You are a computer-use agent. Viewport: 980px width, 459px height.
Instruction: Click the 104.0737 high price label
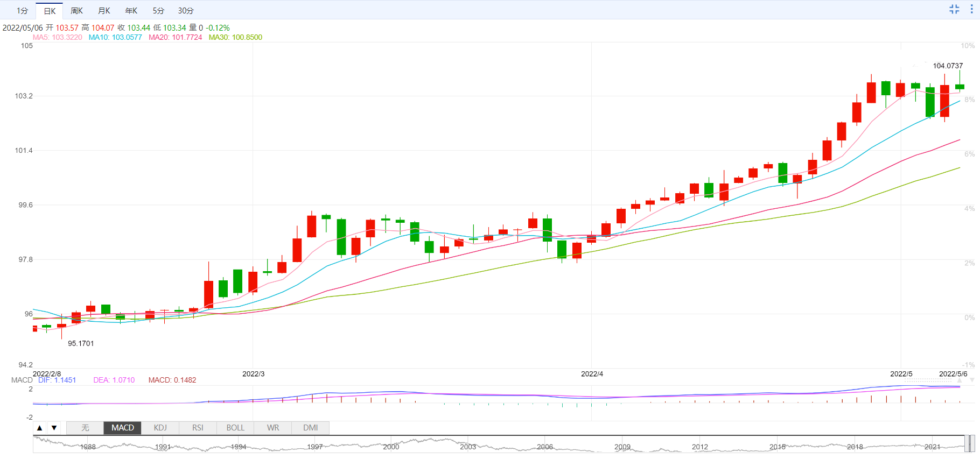click(x=948, y=66)
